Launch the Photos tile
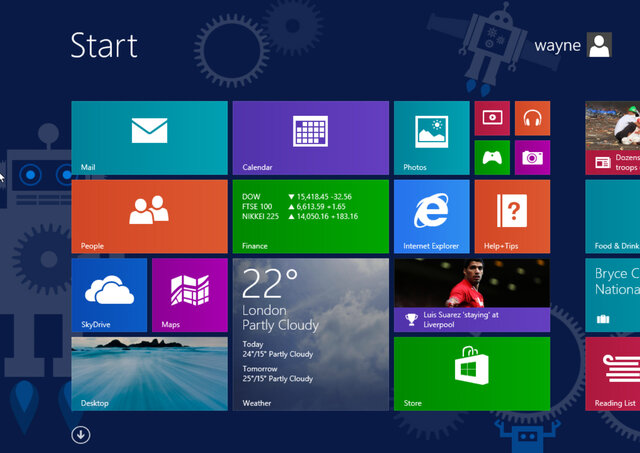This screenshot has height=453, width=640. tap(432, 138)
